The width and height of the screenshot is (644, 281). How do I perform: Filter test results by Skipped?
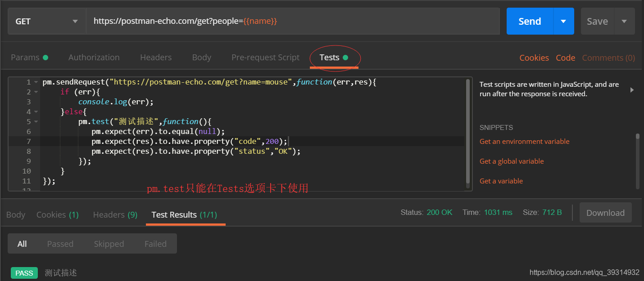109,244
